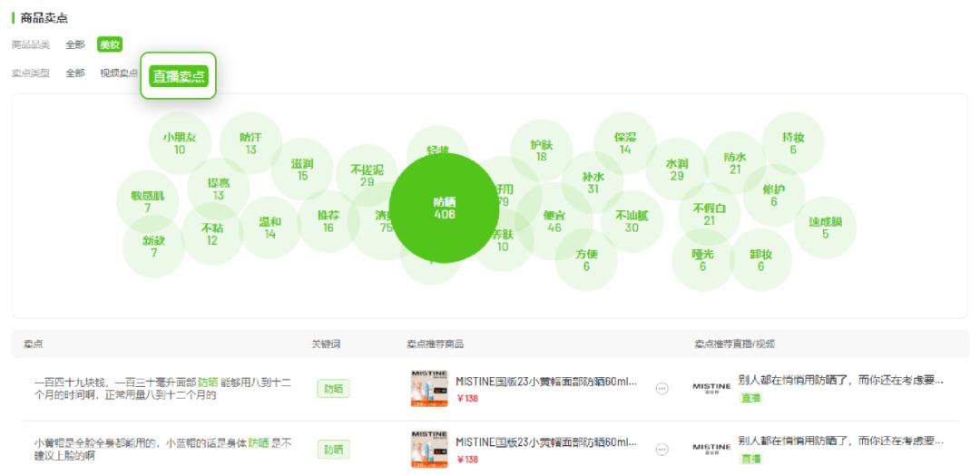This screenshot has width=980, height=475.
Task: Choose 全部 under 商品品类
Action: [x=75, y=44]
